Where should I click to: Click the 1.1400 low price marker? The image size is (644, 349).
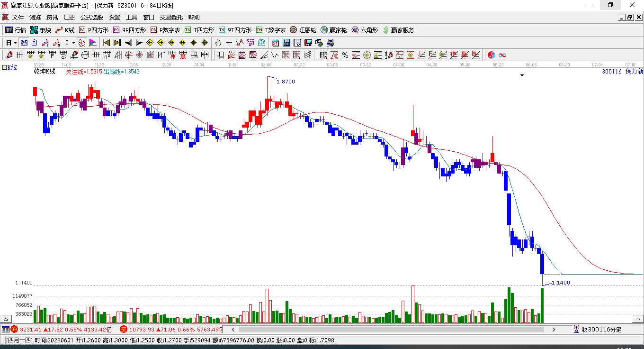[x=561, y=283]
